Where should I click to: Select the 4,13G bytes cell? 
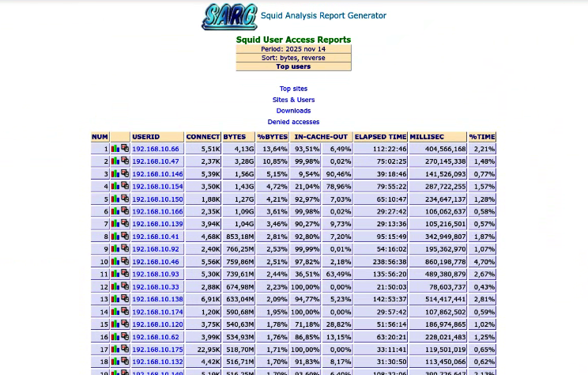[239, 149]
